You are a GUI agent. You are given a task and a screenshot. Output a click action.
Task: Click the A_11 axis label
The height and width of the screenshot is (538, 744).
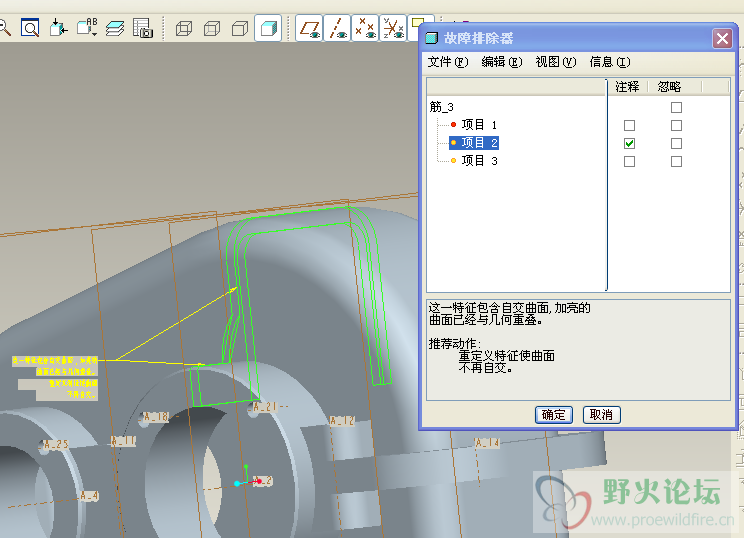click(x=123, y=441)
